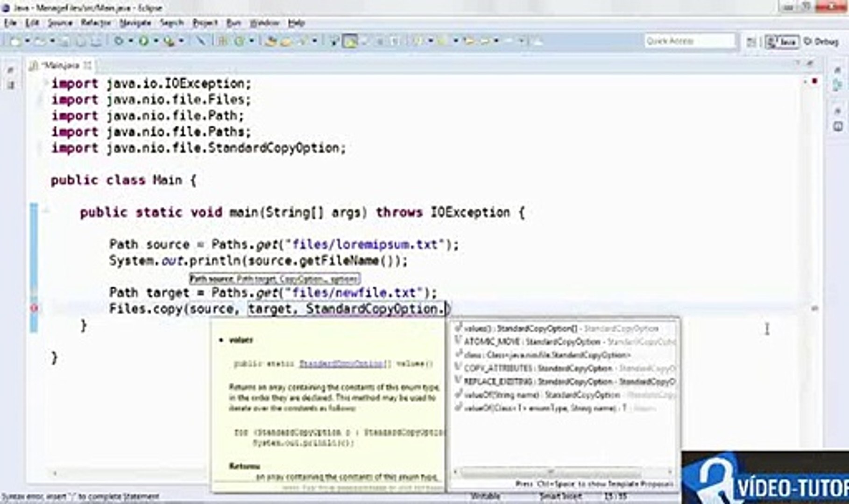Open the dropdown arrow next to the Run button

click(x=156, y=41)
